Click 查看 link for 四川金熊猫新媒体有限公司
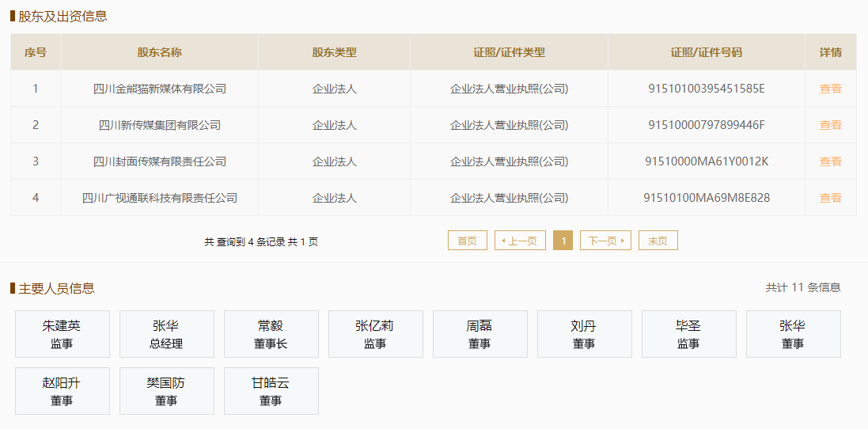This screenshot has height=429, width=868. (830, 89)
